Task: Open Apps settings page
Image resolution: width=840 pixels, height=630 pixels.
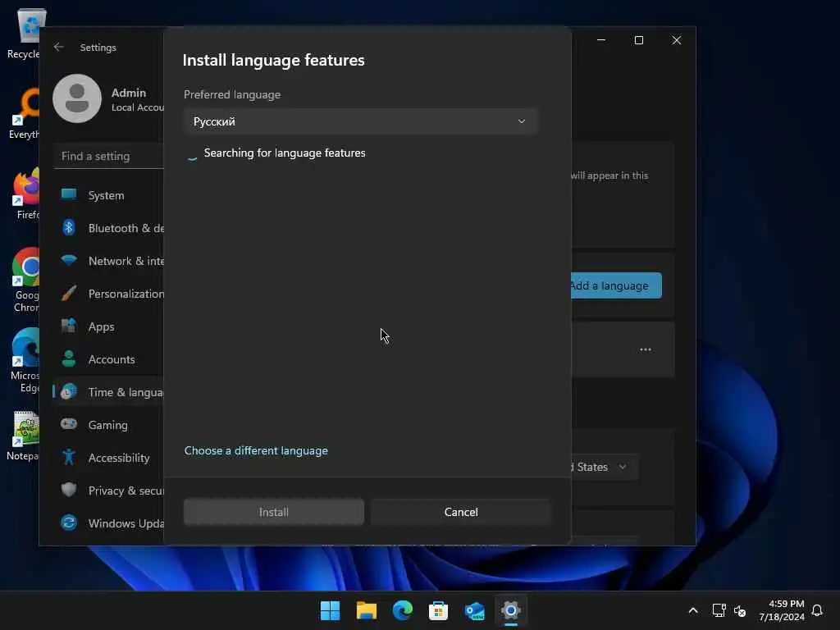Action: [x=109, y=326]
